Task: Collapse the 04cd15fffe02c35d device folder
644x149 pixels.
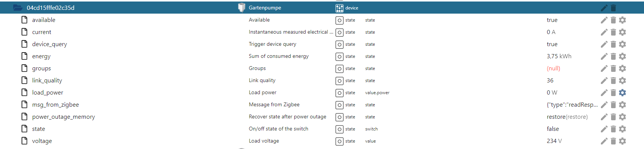Action: pyautogui.click(x=18, y=8)
